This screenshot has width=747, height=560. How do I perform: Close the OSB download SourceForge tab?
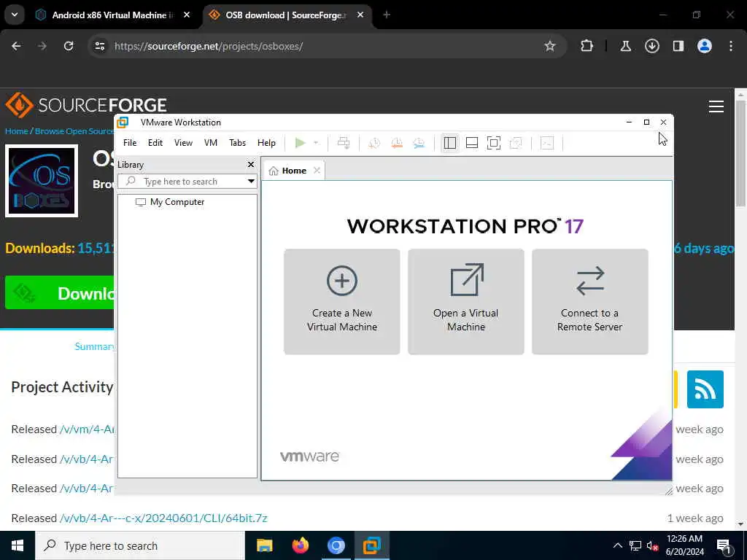360,15
